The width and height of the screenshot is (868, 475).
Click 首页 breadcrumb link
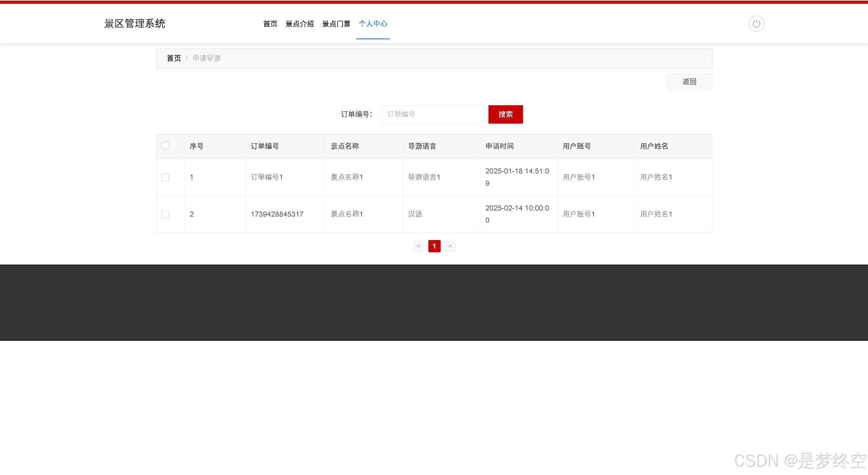tap(174, 58)
